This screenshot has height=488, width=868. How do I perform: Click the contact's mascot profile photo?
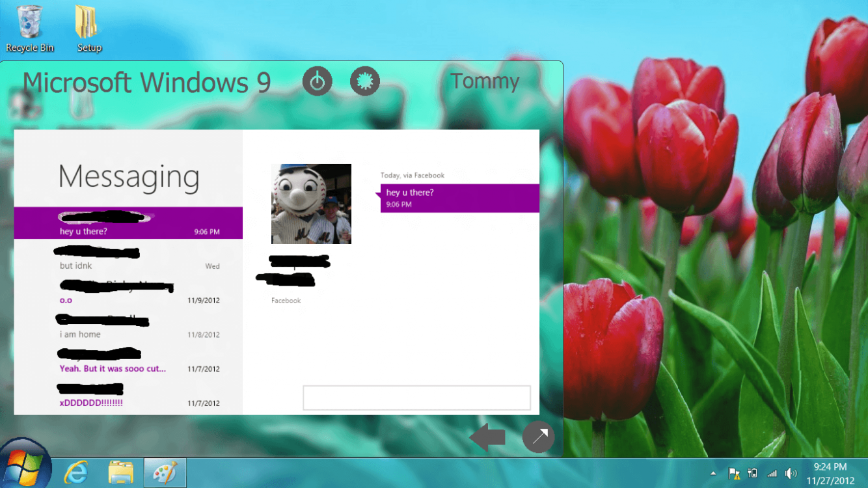[311, 204]
